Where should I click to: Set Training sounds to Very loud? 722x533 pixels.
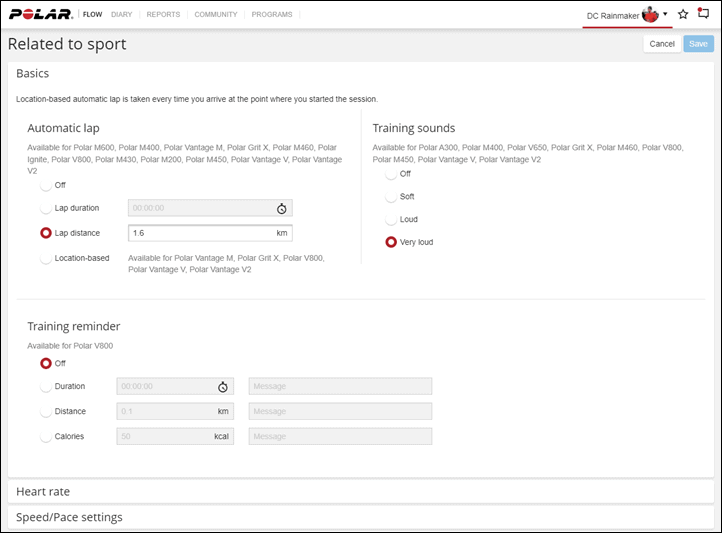pyautogui.click(x=391, y=242)
